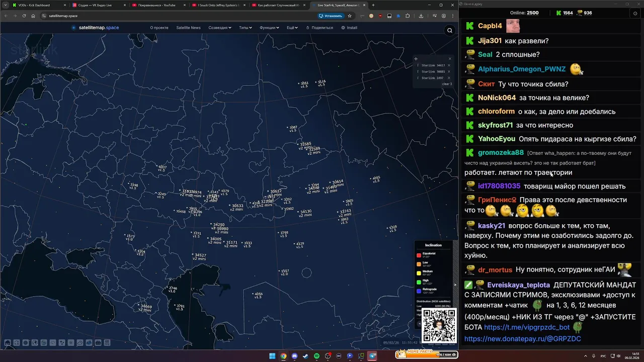
Task: Open Discord from the taskbar
Action: coord(294,356)
